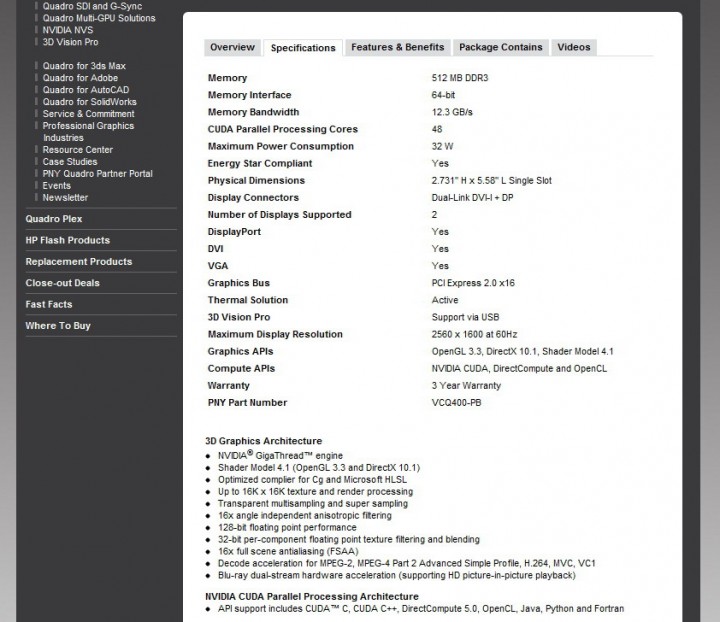720x622 pixels.
Task: Click 'Dual-Link DVI-I + DP' value
Action: [472, 197]
